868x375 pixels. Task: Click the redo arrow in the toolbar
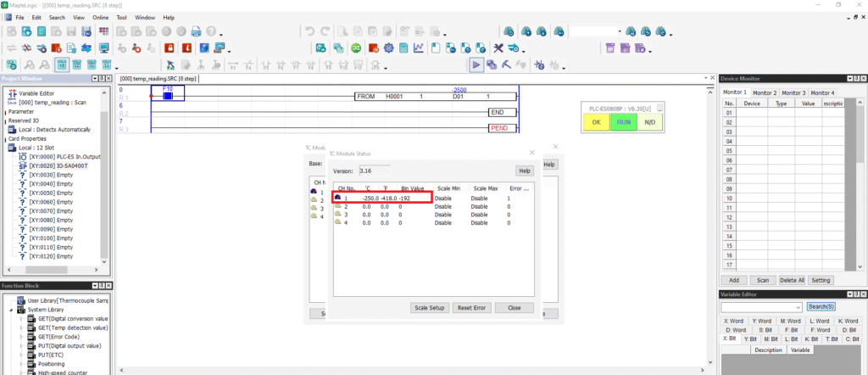pyautogui.click(x=325, y=31)
